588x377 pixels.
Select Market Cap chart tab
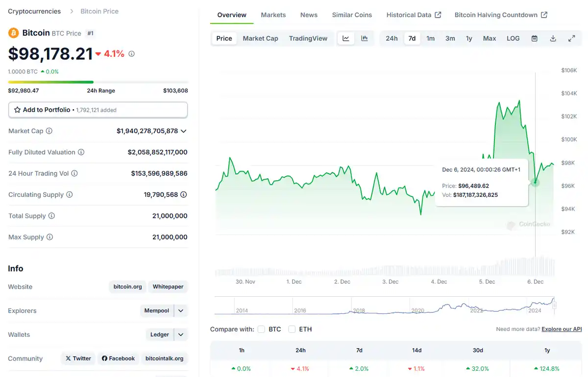(260, 38)
